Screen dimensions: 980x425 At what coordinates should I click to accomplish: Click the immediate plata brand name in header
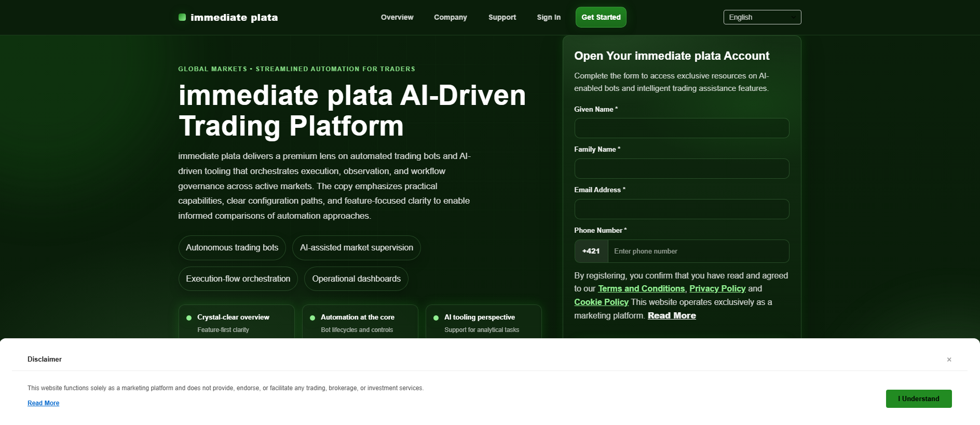pos(234,18)
